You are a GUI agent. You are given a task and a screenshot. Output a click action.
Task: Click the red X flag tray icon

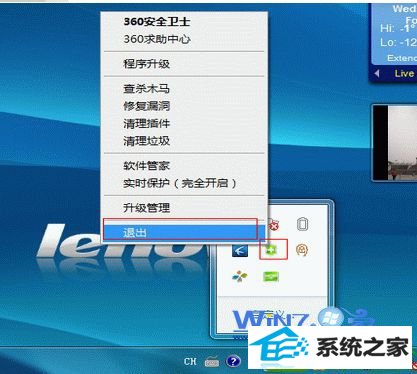point(273,225)
